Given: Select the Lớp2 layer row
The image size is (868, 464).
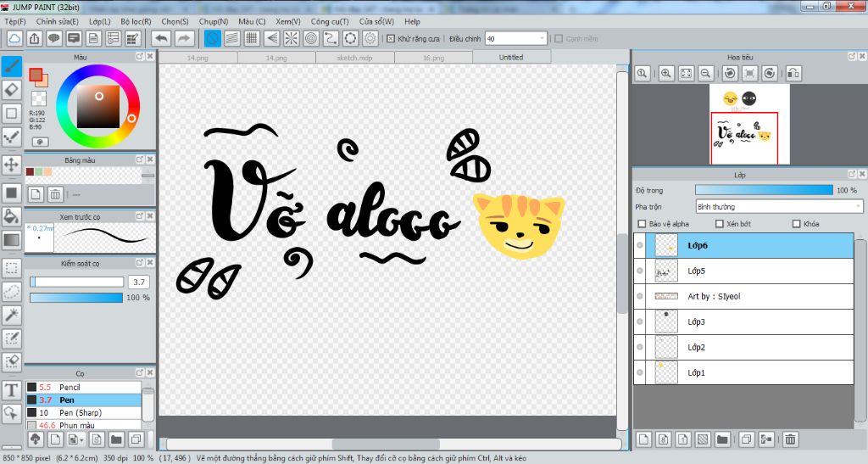Looking at the screenshot, I should pos(743,347).
